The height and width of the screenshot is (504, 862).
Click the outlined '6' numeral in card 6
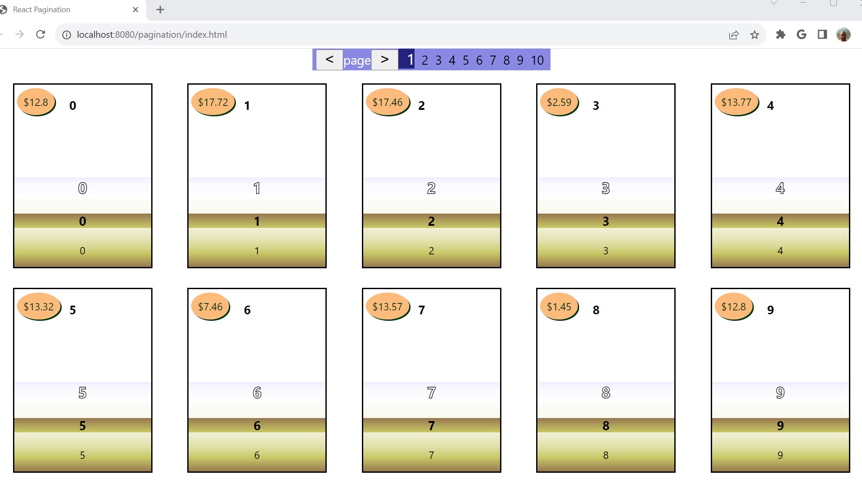point(257,393)
